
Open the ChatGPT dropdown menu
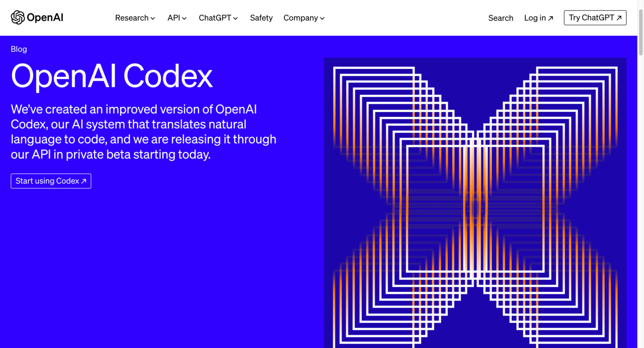218,18
